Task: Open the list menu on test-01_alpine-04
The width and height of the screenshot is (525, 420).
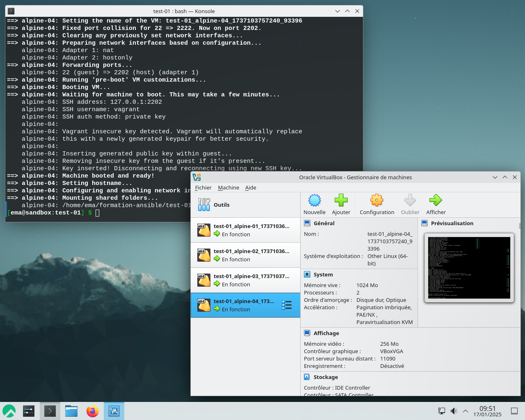Action: pos(287,305)
